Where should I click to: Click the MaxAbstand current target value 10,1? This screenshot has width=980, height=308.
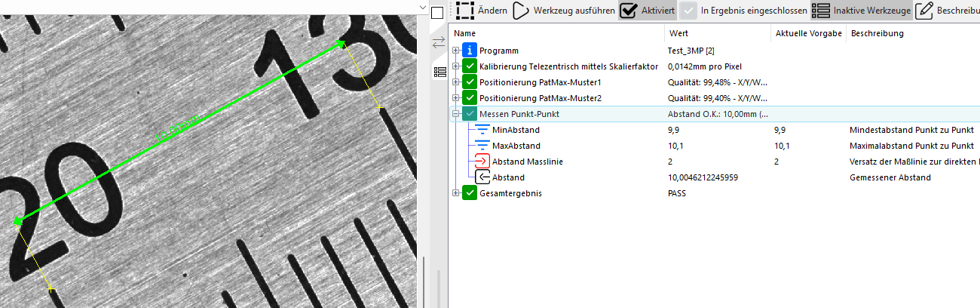[782, 146]
